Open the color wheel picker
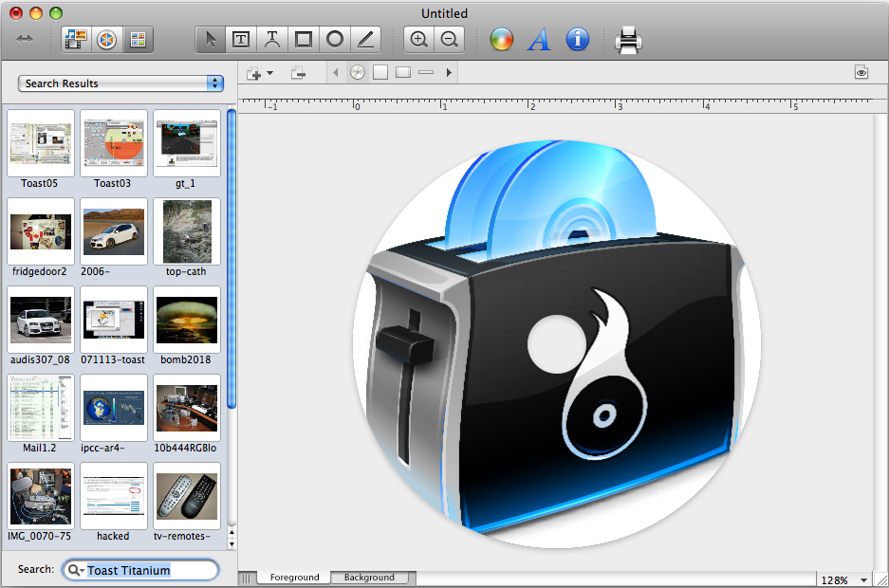This screenshot has height=588, width=889. [x=502, y=40]
